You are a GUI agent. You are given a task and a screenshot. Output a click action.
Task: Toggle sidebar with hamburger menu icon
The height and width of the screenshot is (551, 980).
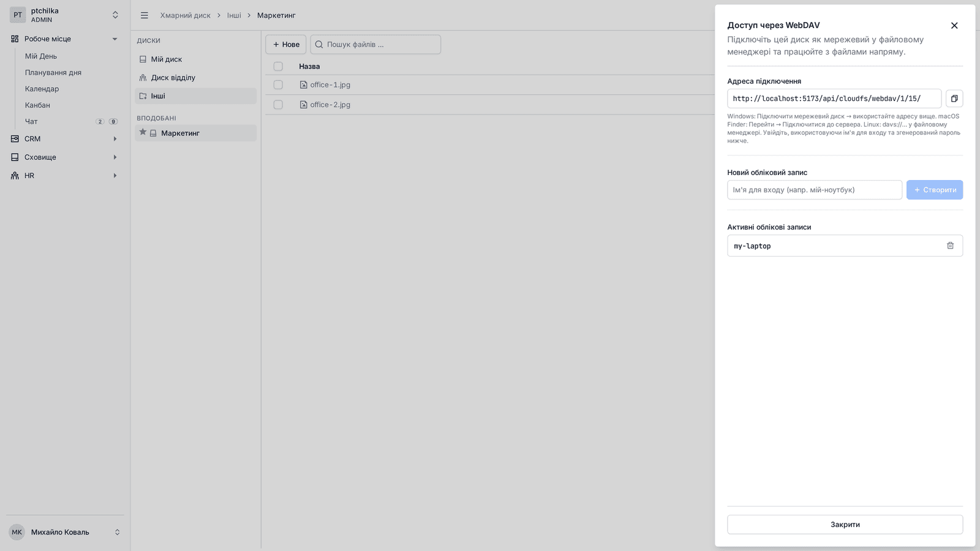(x=145, y=15)
